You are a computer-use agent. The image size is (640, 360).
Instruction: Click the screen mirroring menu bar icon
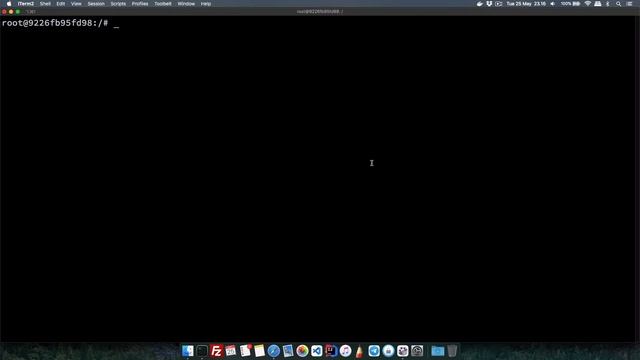[498, 4]
